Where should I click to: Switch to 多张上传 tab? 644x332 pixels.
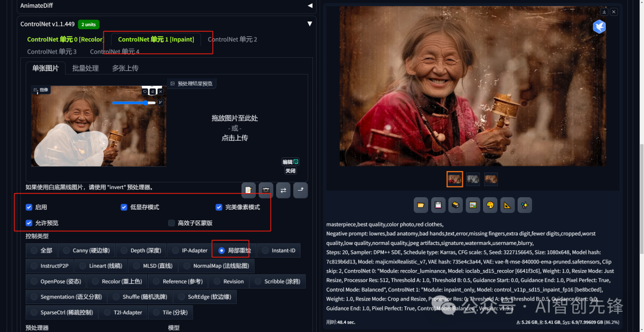[125, 68]
